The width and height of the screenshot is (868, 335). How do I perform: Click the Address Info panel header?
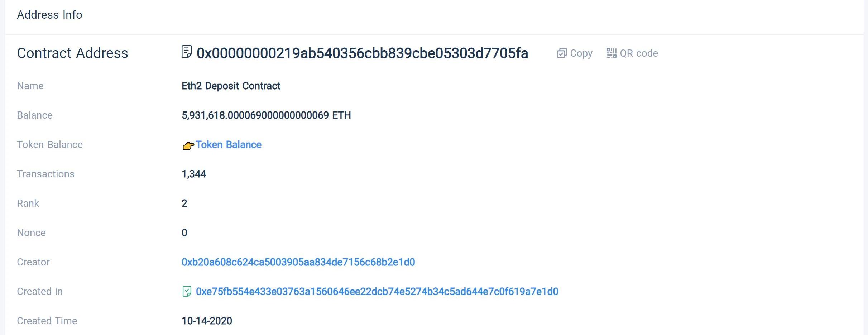pyautogui.click(x=49, y=15)
